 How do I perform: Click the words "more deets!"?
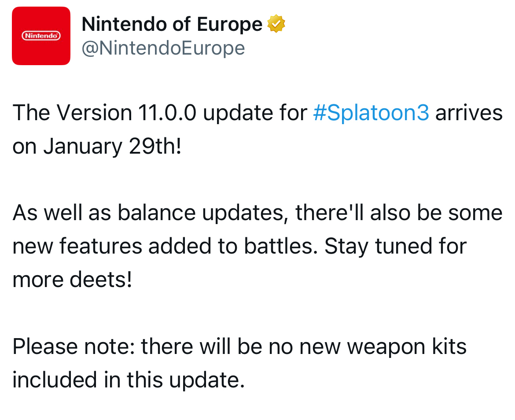pyautogui.click(x=72, y=280)
